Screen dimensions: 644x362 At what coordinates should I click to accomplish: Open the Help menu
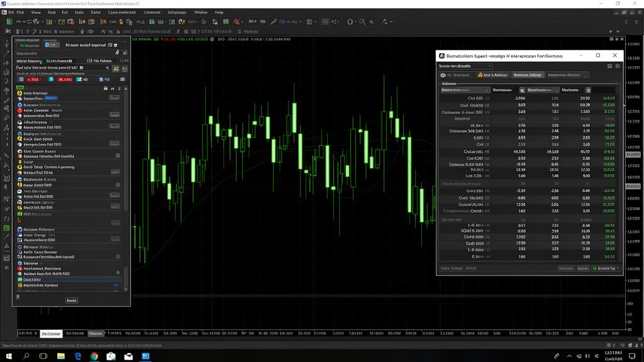point(219,12)
